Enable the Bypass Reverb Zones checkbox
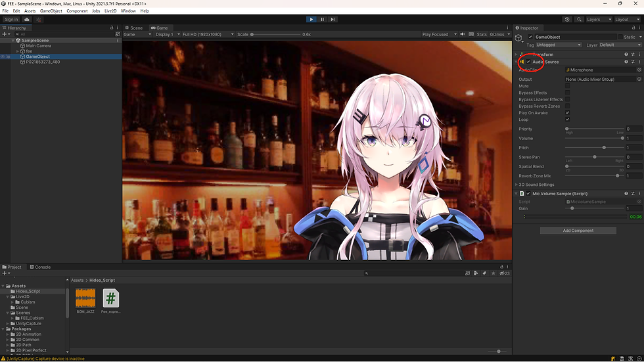Image resolution: width=644 pixels, height=362 pixels. pos(567,106)
